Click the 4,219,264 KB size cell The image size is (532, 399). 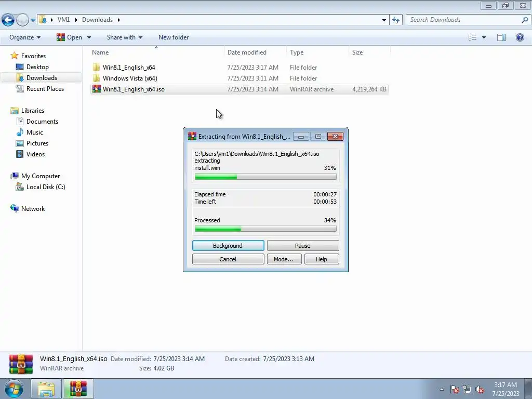(369, 89)
